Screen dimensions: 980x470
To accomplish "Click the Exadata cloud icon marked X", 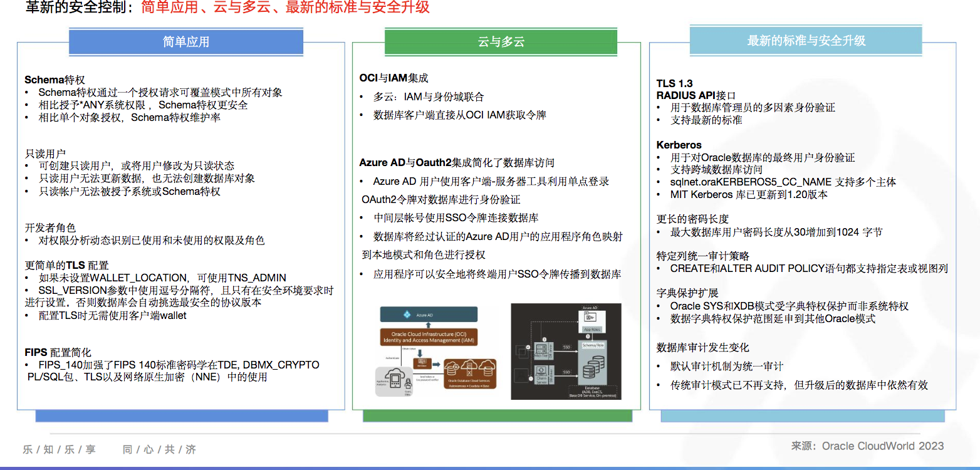I will (x=469, y=368).
